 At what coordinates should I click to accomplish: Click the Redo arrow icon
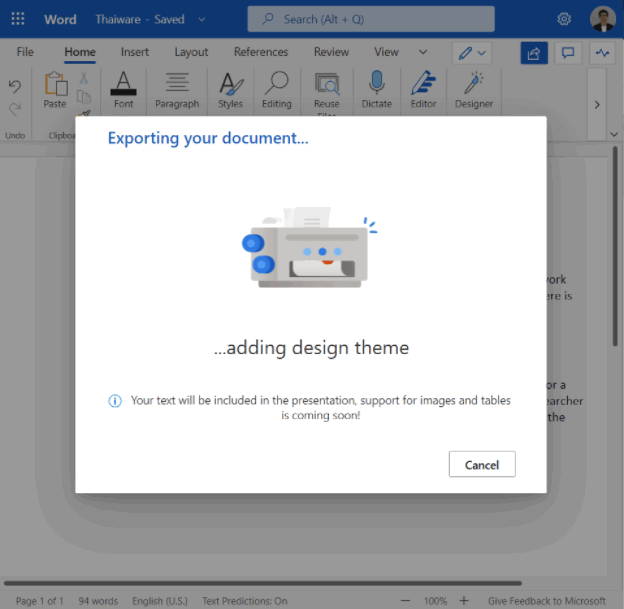pyautogui.click(x=15, y=109)
